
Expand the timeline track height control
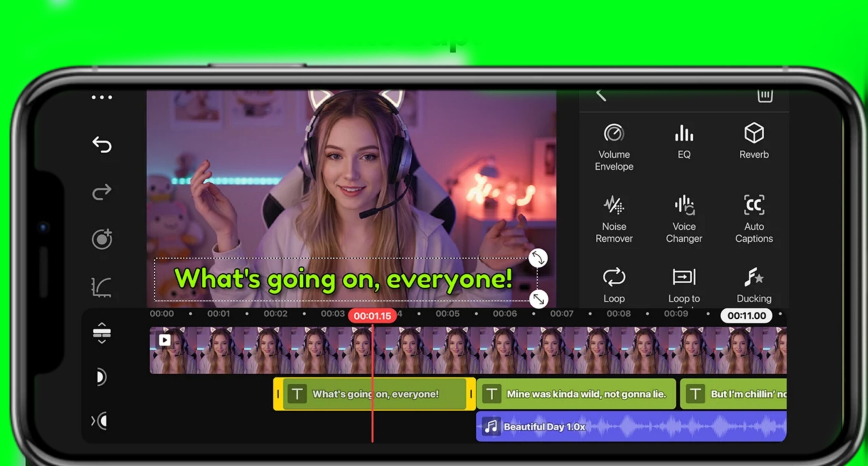pos(102,333)
